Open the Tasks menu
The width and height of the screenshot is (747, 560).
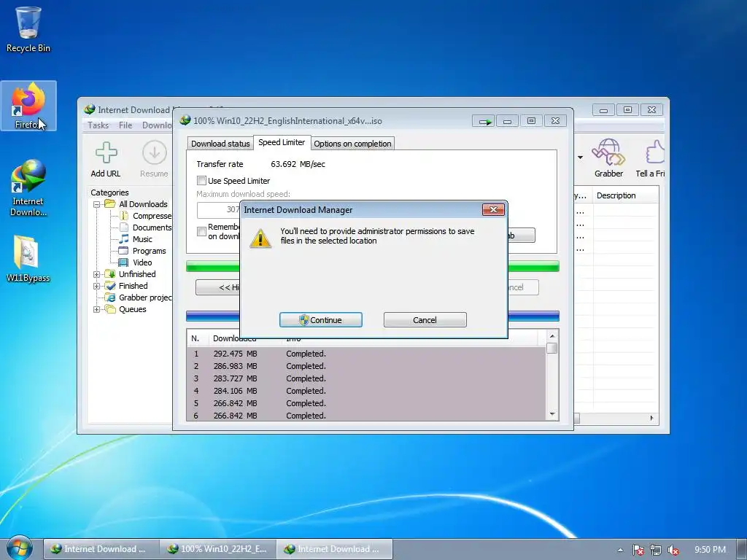point(98,125)
